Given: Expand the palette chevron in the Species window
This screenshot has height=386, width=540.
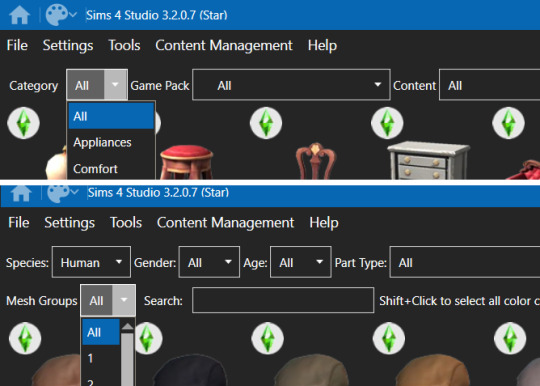Looking at the screenshot, I should 74,192.
